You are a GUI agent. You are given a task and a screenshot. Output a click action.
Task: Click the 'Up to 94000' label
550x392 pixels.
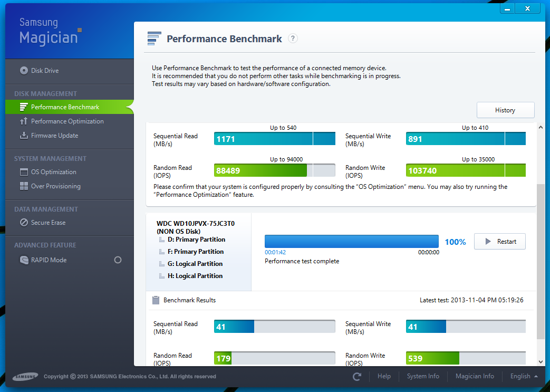pos(286,159)
